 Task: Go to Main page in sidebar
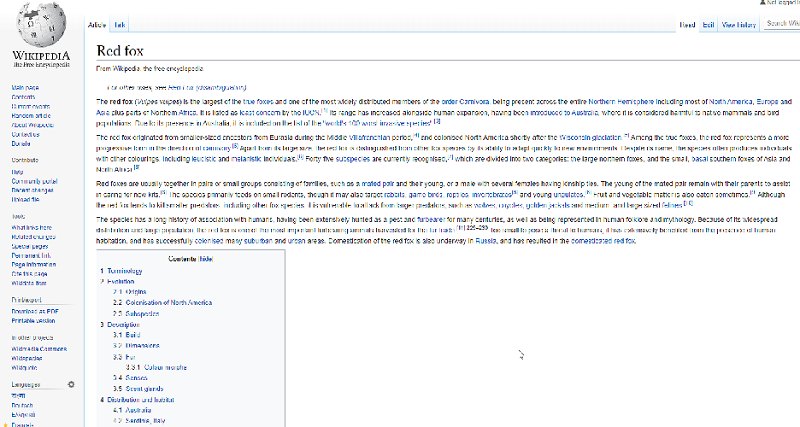(x=25, y=88)
